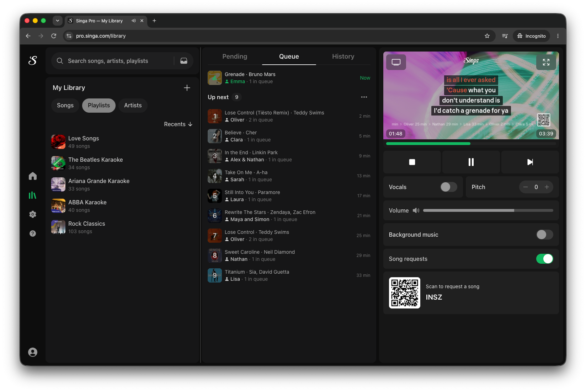Open Up next three-dots options menu

pyautogui.click(x=364, y=97)
